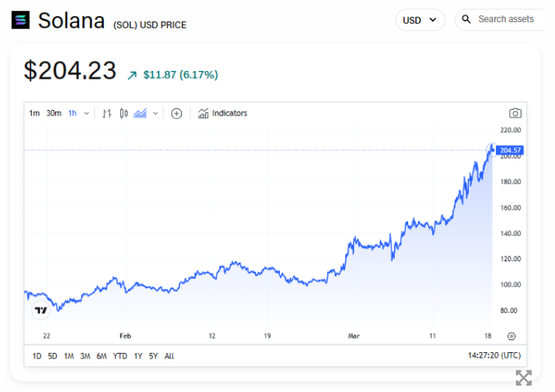The height and width of the screenshot is (392, 555).
Task: Select the area chart style icon
Action: click(140, 113)
